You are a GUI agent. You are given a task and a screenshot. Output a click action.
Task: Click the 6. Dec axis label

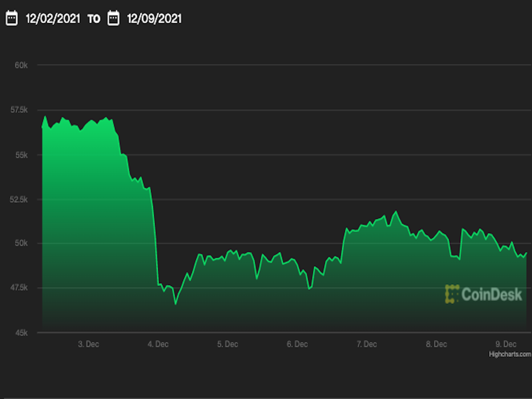297,344
